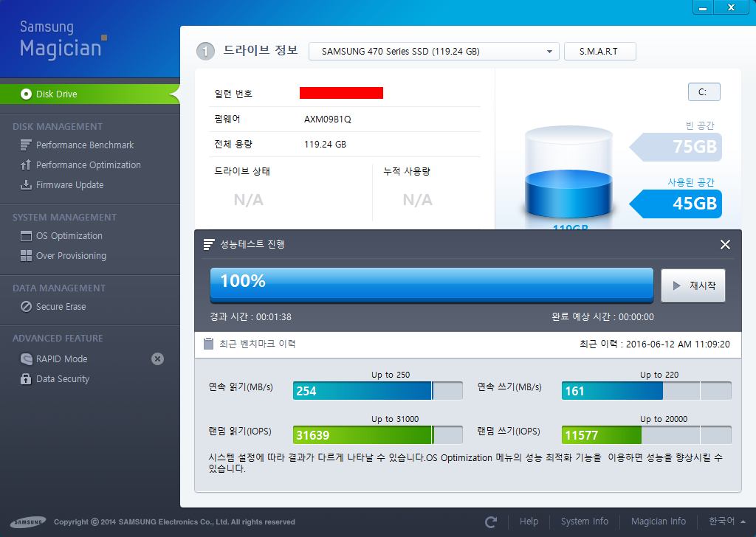Click the 75GB free space label

point(676,147)
